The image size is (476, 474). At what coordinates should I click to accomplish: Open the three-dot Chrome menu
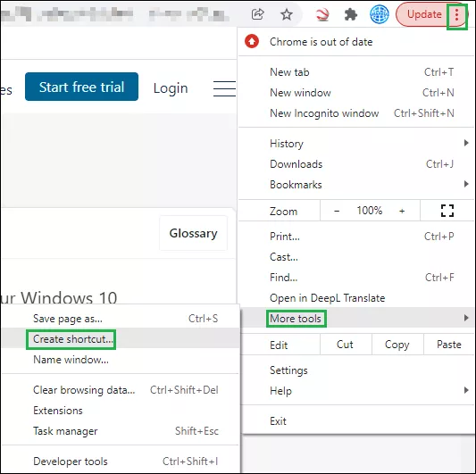click(x=456, y=14)
